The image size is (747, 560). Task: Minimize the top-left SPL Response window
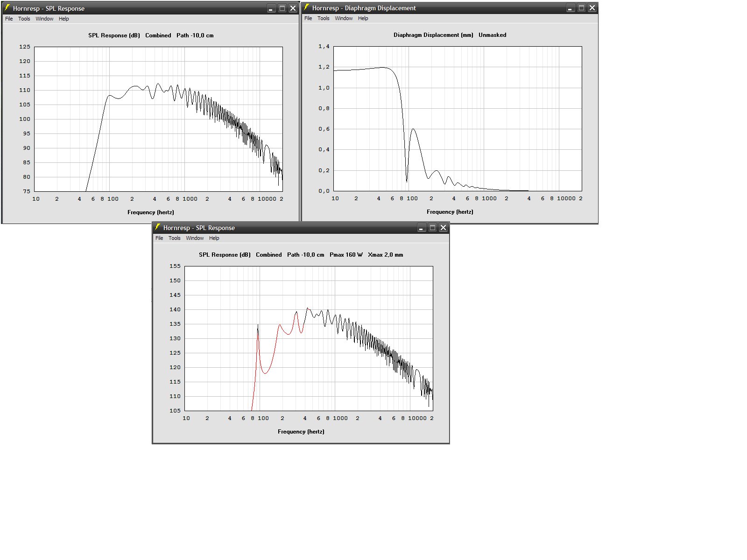271,8
